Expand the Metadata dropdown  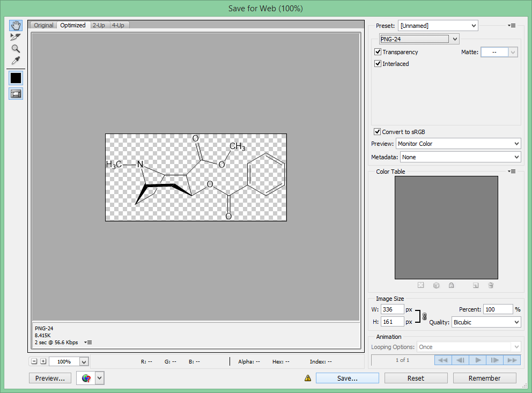click(461, 157)
